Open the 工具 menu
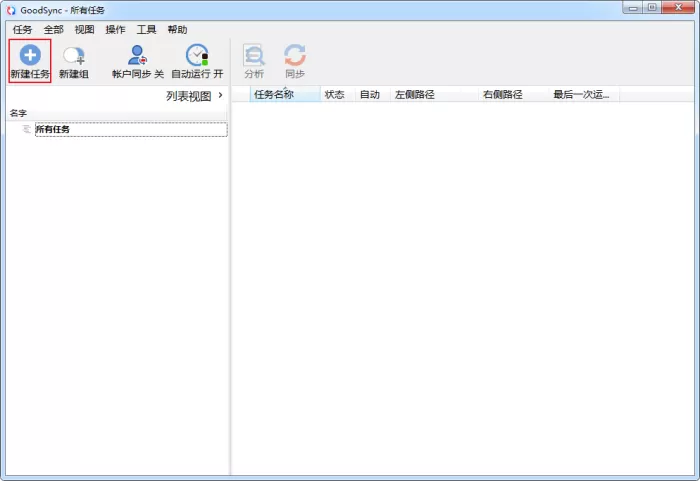700x481 pixels. click(146, 29)
